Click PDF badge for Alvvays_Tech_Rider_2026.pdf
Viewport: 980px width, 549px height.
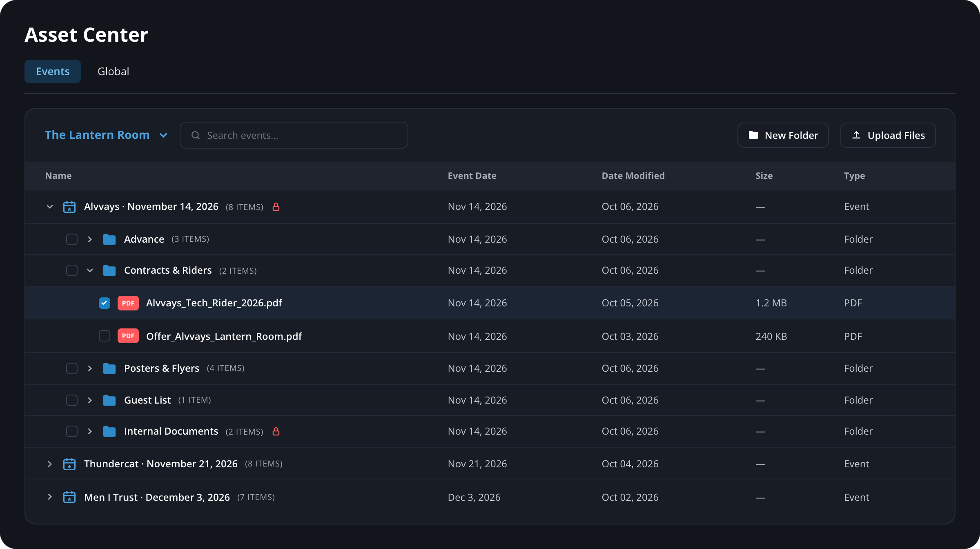click(128, 303)
